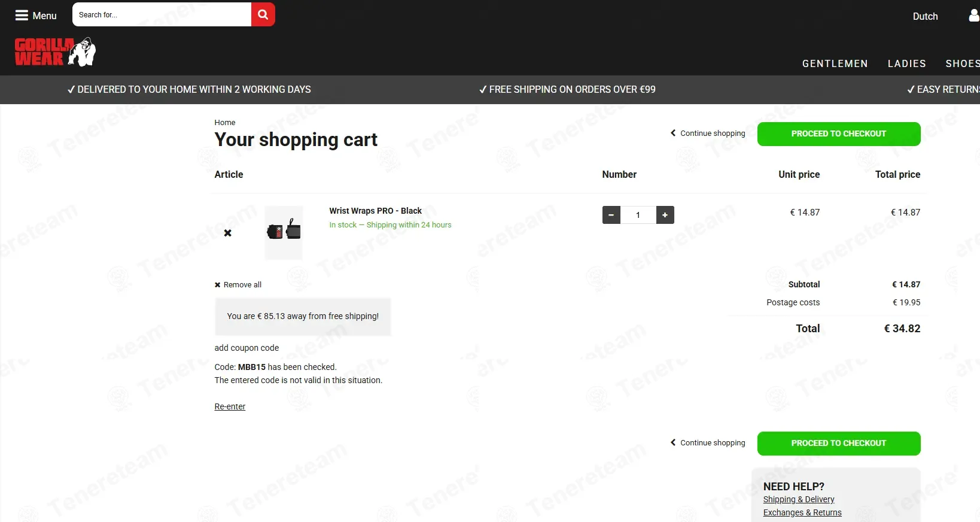Click the top Continue shopping link
Screen dimensions: 980x522
[x=708, y=133]
